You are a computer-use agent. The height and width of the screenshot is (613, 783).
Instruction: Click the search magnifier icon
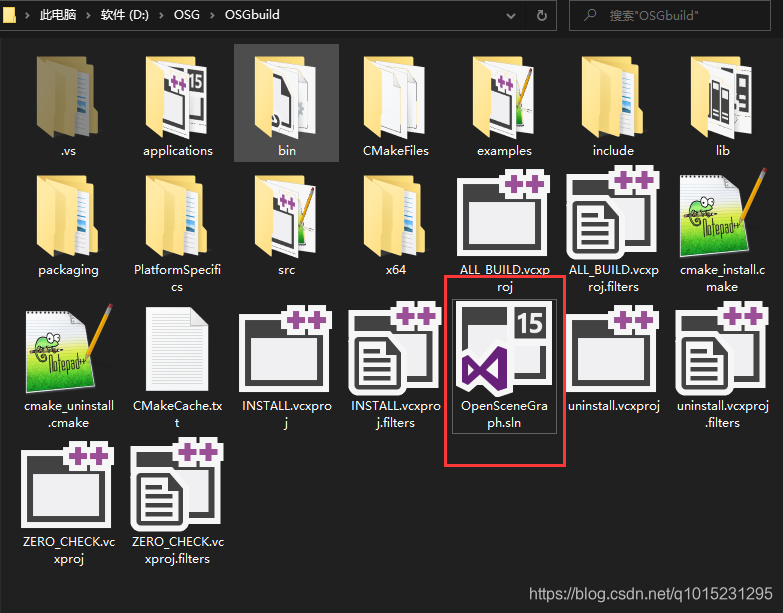tap(590, 15)
